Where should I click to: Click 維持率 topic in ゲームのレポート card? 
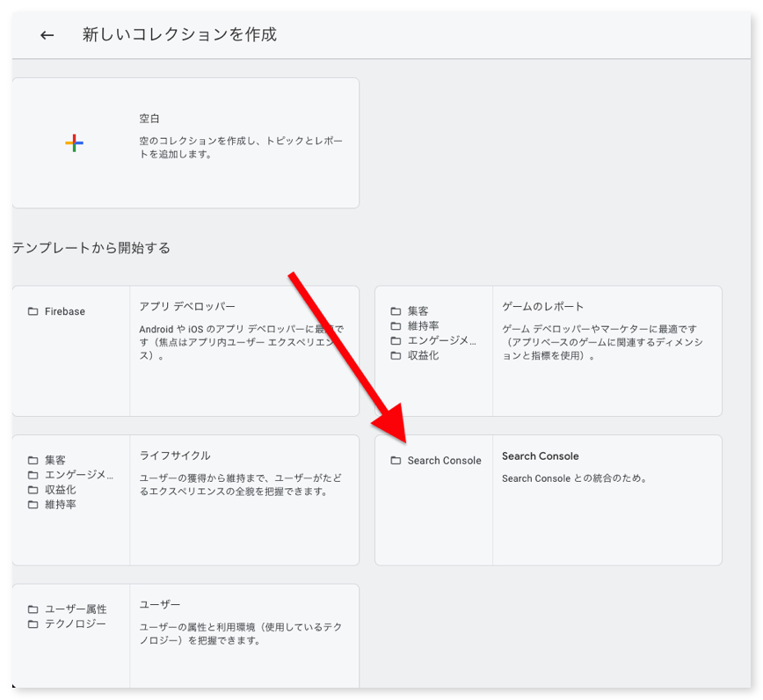(423, 326)
